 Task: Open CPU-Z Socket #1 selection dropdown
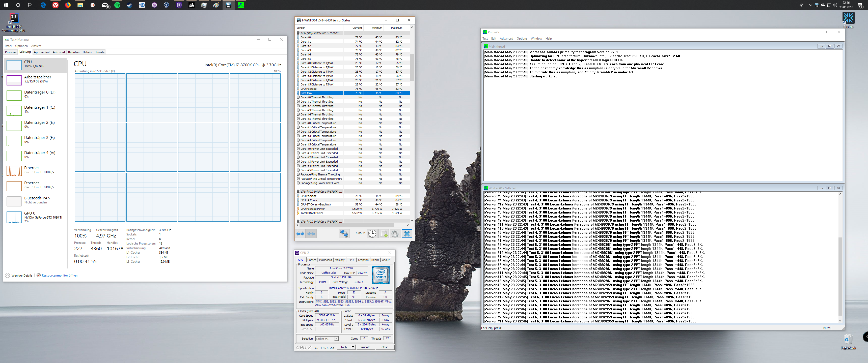pos(327,338)
